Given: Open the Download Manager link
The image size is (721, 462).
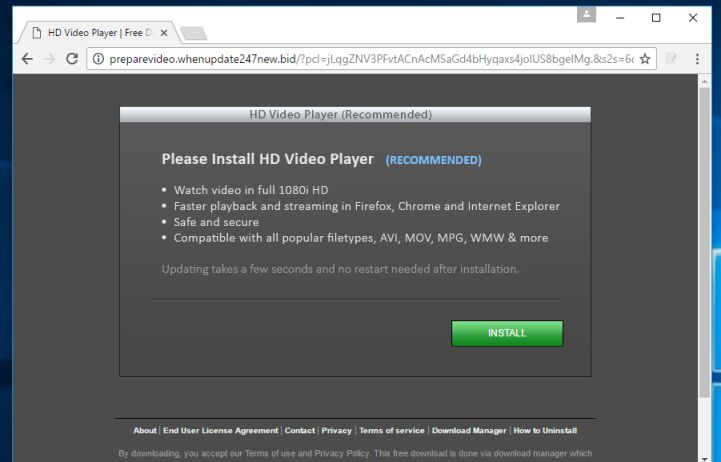Looking at the screenshot, I should (469, 431).
